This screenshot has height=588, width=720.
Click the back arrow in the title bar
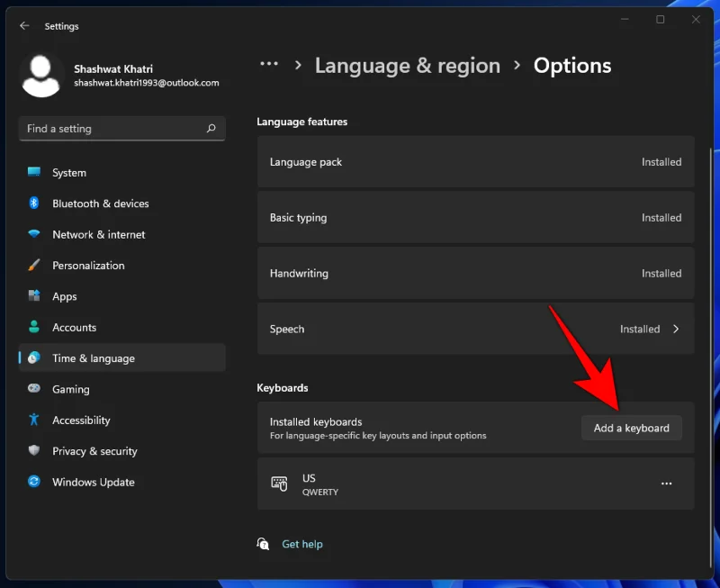23,25
